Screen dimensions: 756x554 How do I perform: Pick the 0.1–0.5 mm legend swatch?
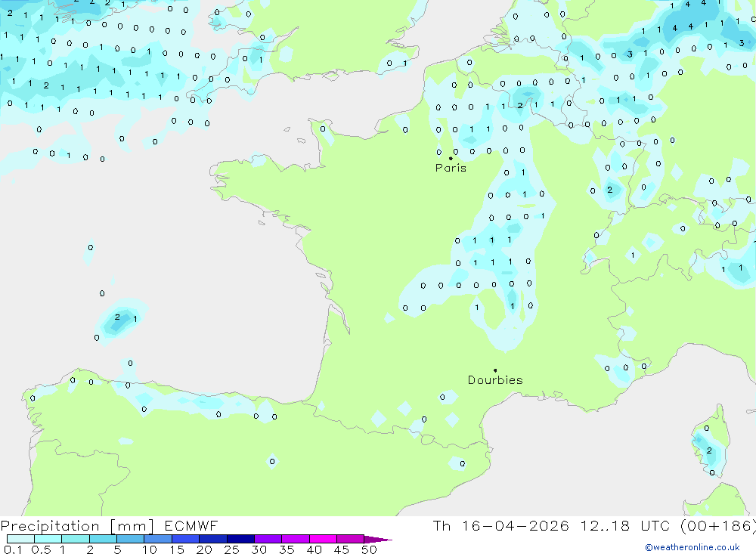point(20,539)
